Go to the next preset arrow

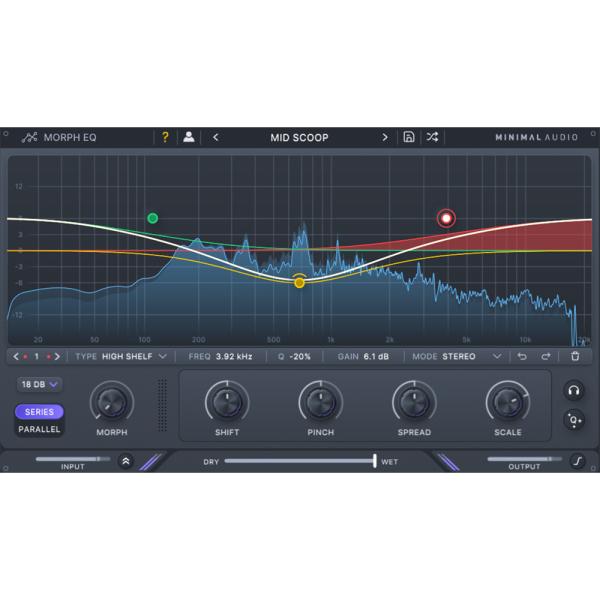coord(385,137)
